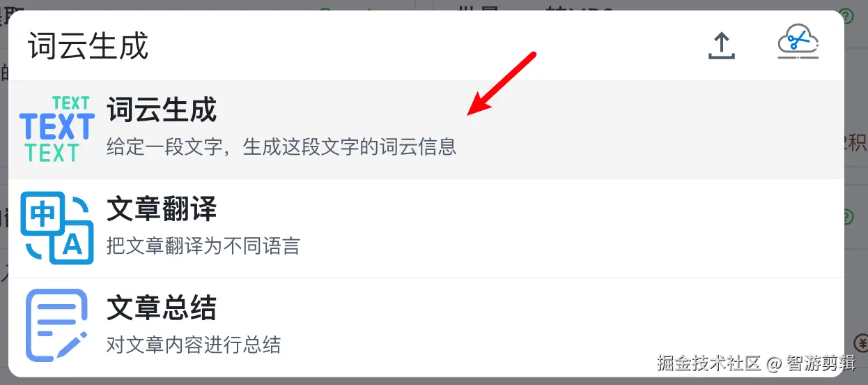Click the colorful TEXT word cloud icon
Image resolution: width=868 pixels, height=385 pixels.
(x=56, y=129)
